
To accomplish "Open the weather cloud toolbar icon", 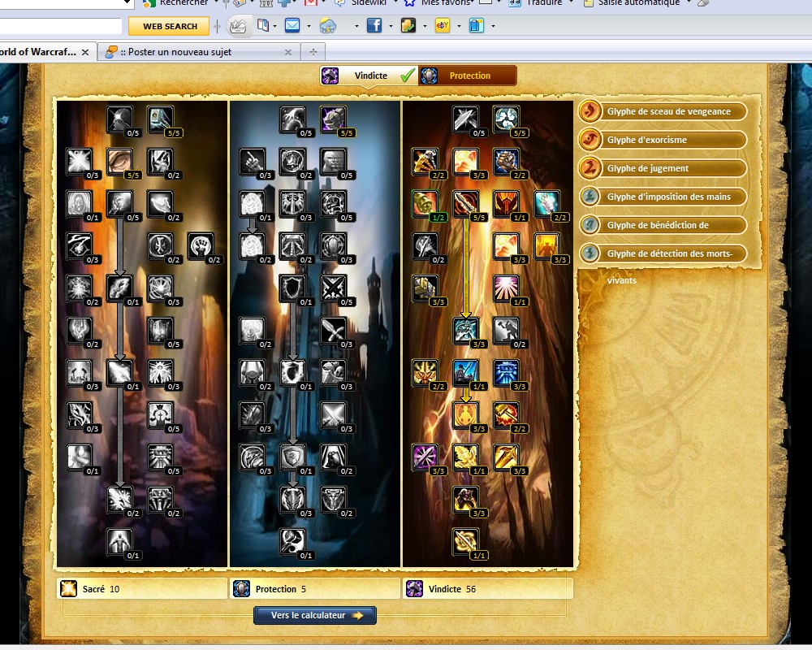I will coord(328,25).
